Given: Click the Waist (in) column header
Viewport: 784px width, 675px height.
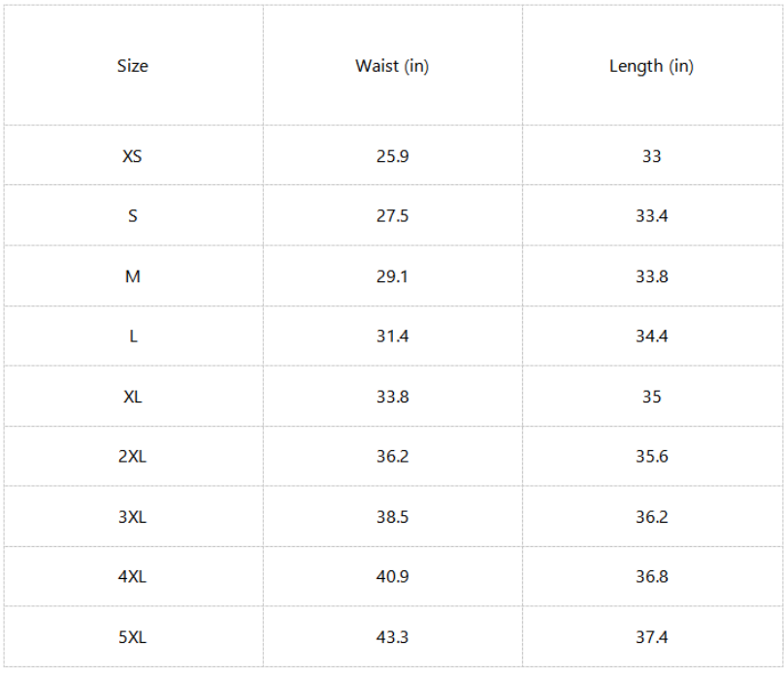Looking at the screenshot, I should click(392, 66).
